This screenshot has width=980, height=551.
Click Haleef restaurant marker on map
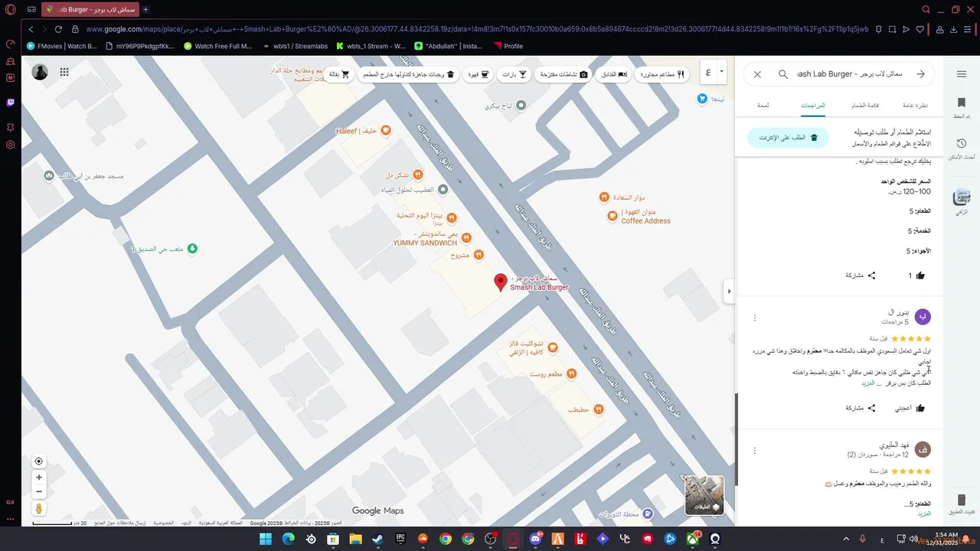tap(386, 131)
